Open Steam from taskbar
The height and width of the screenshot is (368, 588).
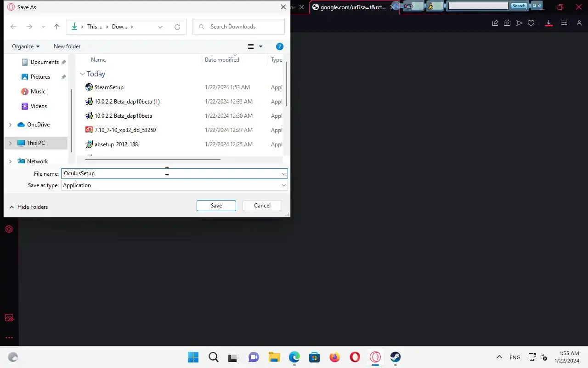396,357
